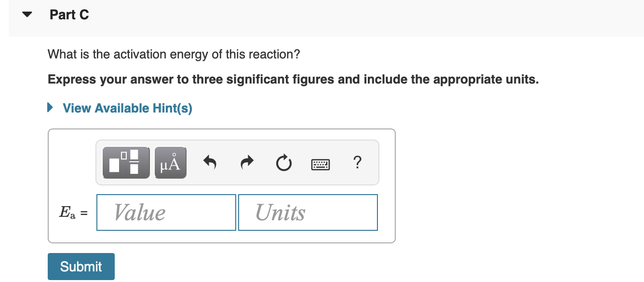Viewport: 644px width, 282px height.
Task: Click inside the Value input field
Action: pos(166,212)
